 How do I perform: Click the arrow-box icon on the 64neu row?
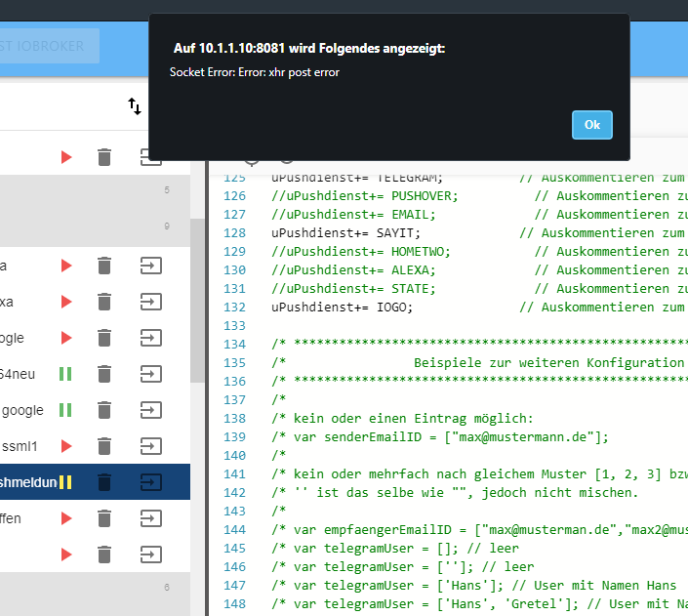pos(150,374)
